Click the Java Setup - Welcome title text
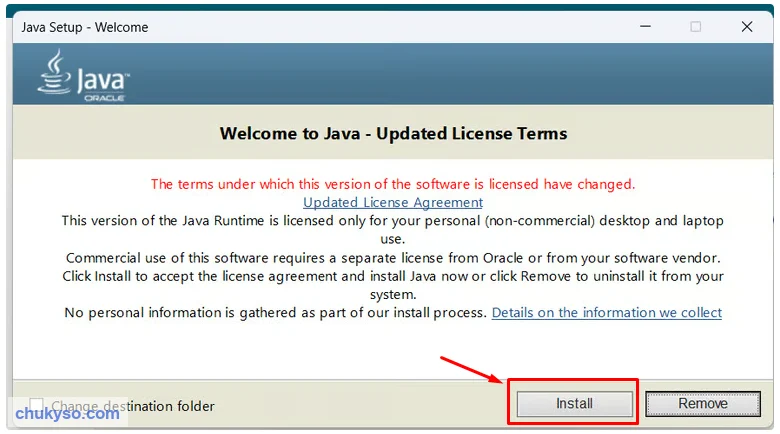780x434 pixels. coord(85,27)
